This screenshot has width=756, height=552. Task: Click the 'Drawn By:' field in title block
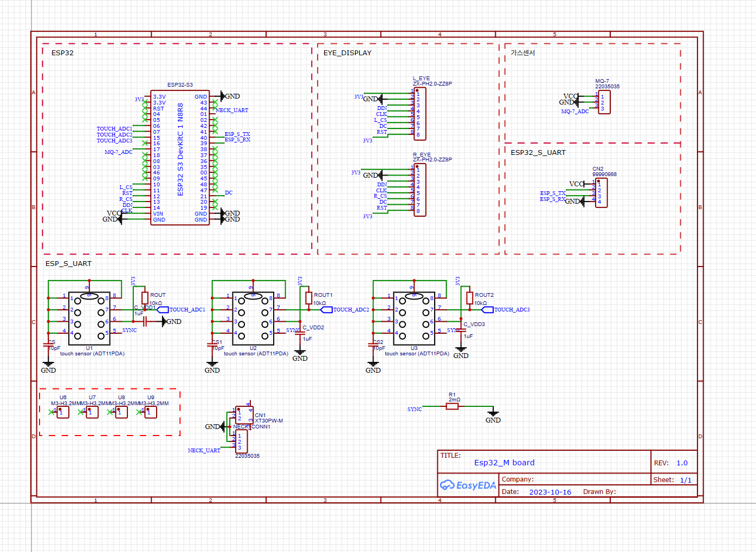point(599,492)
